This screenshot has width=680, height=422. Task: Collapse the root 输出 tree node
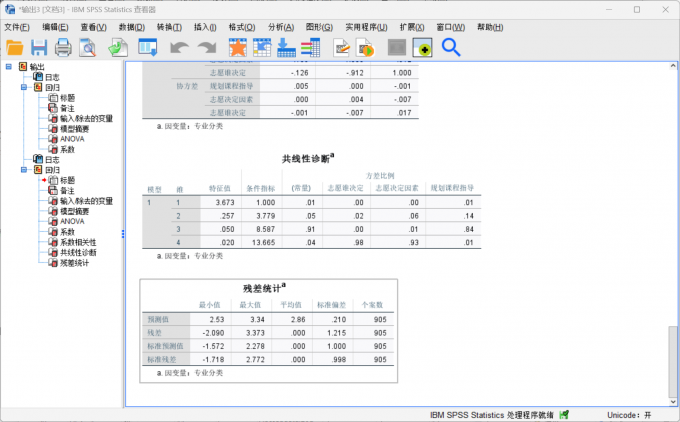coord(8,67)
